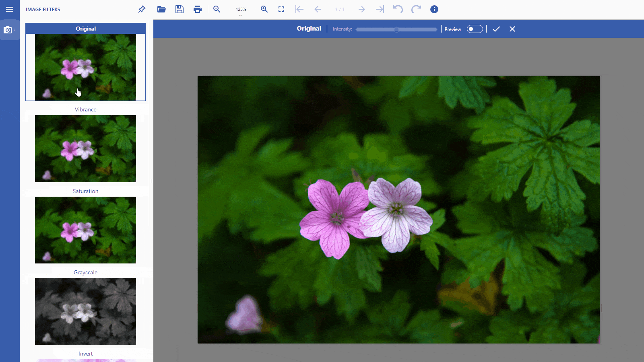Zoom out with the minus magnifier
Image resolution: width=644 pixels, height=362 pixels.
pos(217,9)
